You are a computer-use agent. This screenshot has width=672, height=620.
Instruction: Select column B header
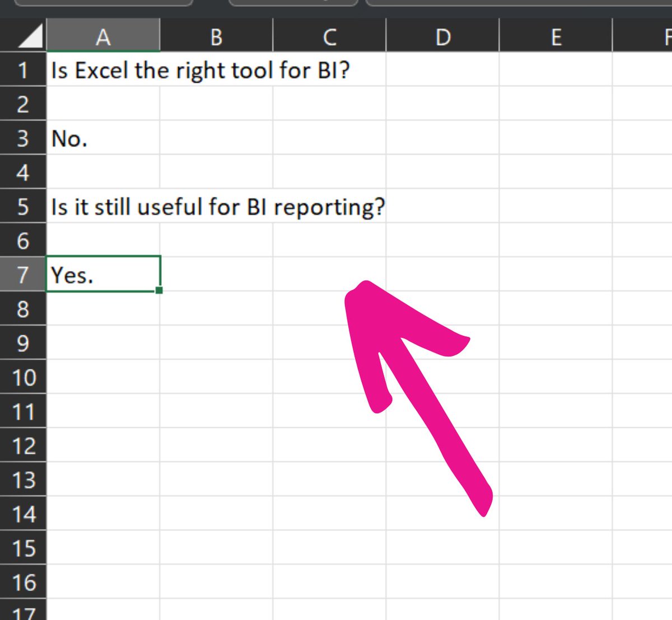pyautogui.click(x=216, y=36)
